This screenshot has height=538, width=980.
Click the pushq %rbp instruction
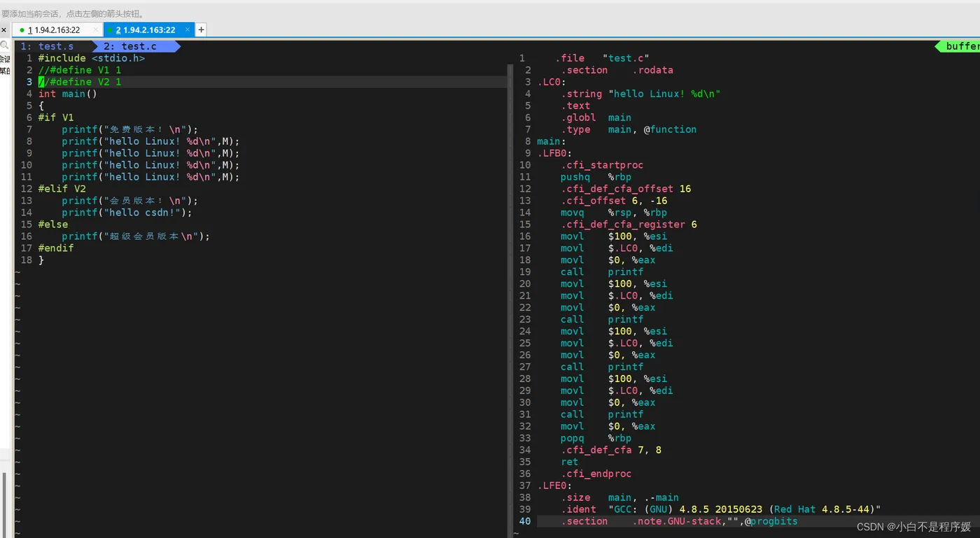coord(596,177)
